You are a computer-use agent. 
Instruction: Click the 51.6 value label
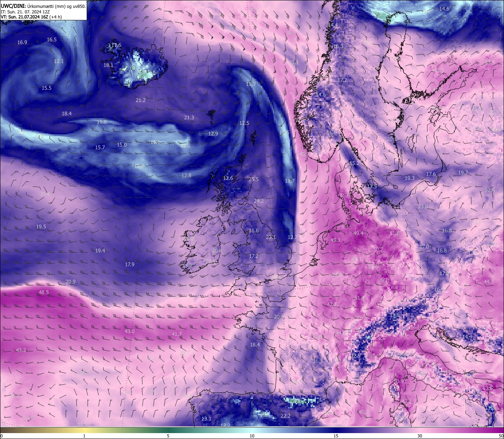pyautogui.click(x=395, y=233)
